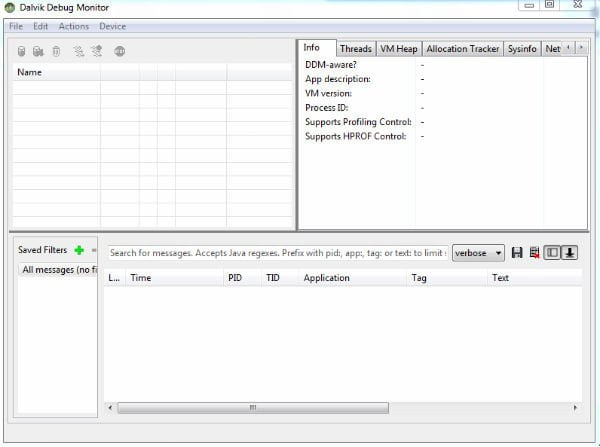
Task: Open the Allocation Tracker tab
Action: [x=463, y=49]
